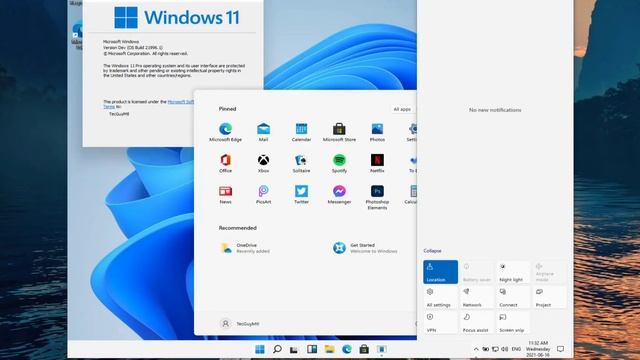Screen dimensions: 640x360
Task: Launch the pinned Photos app
Action: click(377, 132)
